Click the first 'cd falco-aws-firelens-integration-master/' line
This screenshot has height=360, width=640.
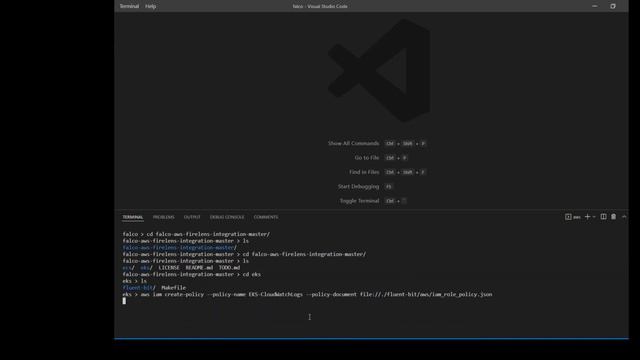point(196,234)
